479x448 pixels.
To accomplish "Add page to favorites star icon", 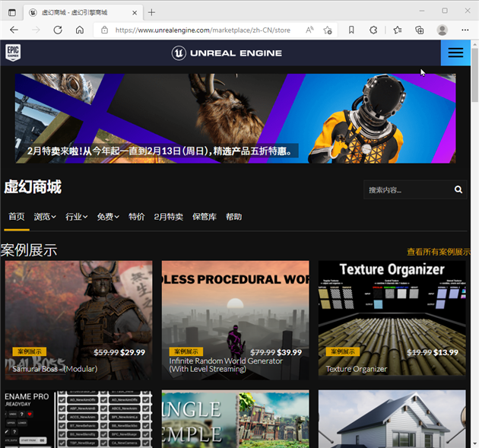I will point(328,30).
